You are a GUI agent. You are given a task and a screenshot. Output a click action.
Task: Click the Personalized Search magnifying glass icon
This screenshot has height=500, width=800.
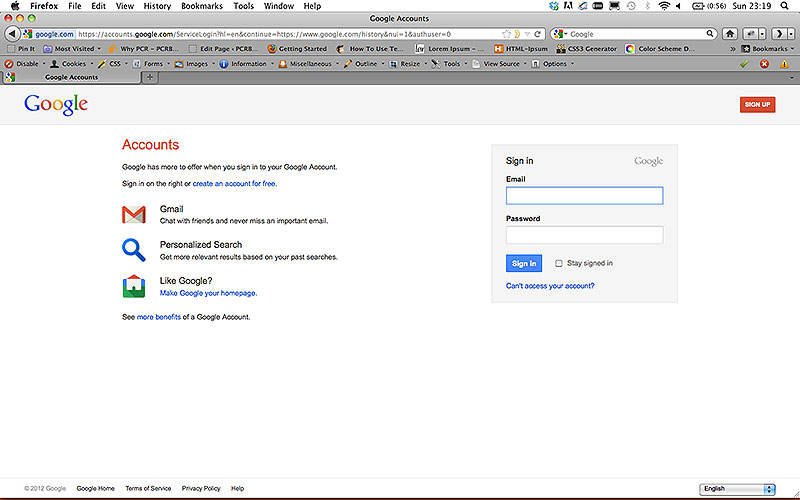point(134,250)
